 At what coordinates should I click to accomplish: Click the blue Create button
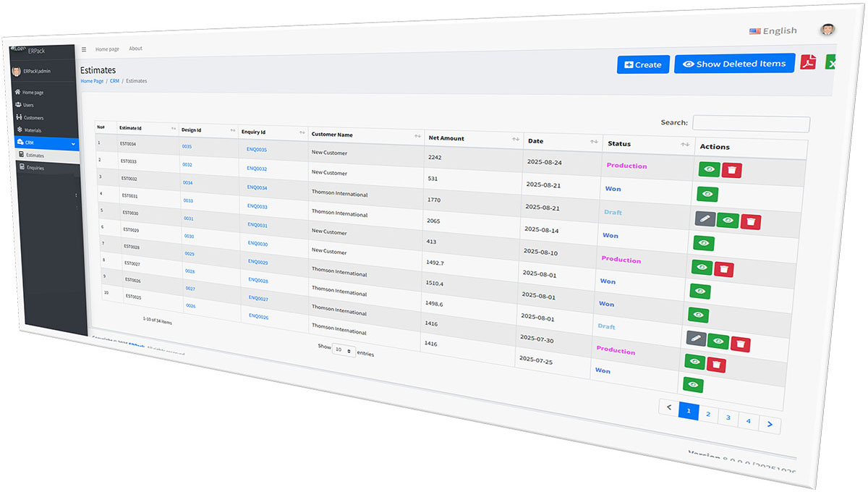tap(643, 64)
